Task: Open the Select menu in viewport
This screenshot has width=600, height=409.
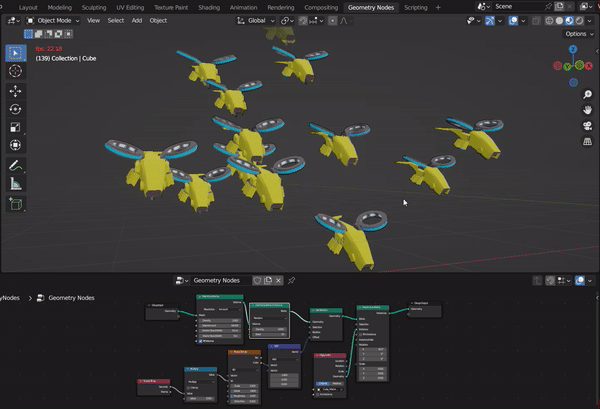Action: click(x=116, y=21)
